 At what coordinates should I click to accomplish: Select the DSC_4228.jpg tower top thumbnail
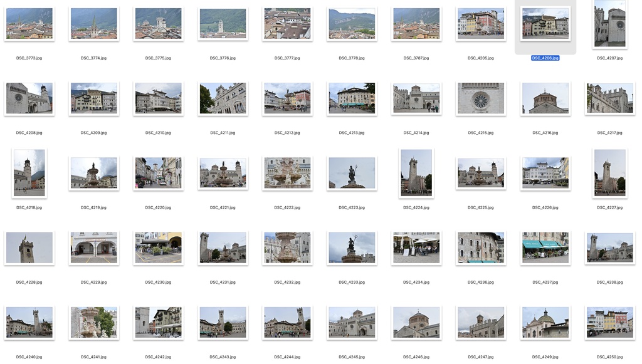(x=29, y=248)
